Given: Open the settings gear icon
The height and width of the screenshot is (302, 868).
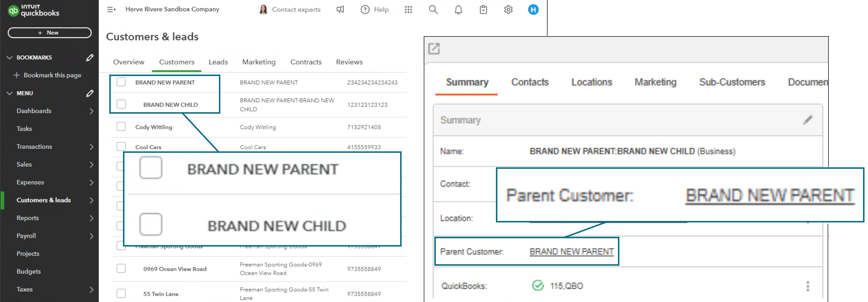Looking at the screenshot, I should coord(508,9).
